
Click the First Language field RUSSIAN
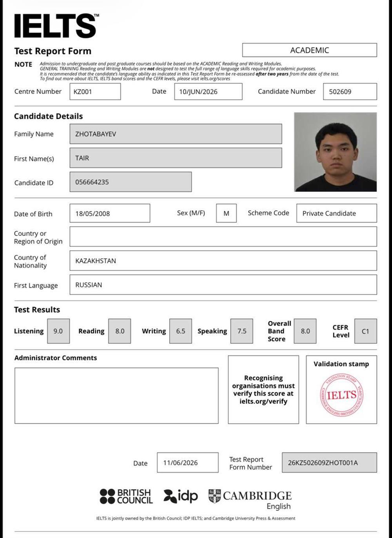pyautogui.click(x=223, y=285)
